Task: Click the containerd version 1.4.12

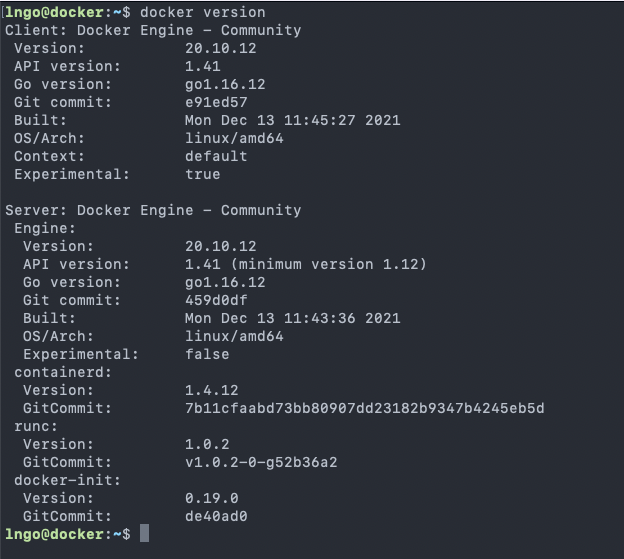Action: pyautogui.click(x=212, y=390)
